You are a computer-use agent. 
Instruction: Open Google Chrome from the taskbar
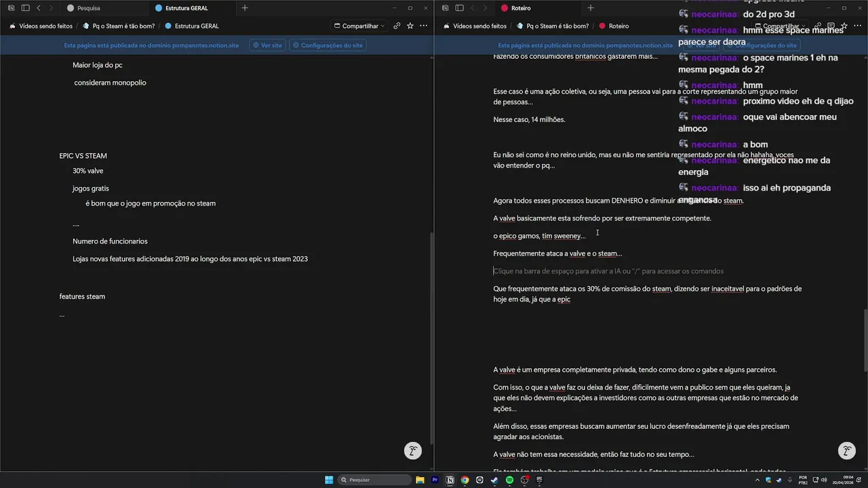pyautogui.click(x=465, y=480)
